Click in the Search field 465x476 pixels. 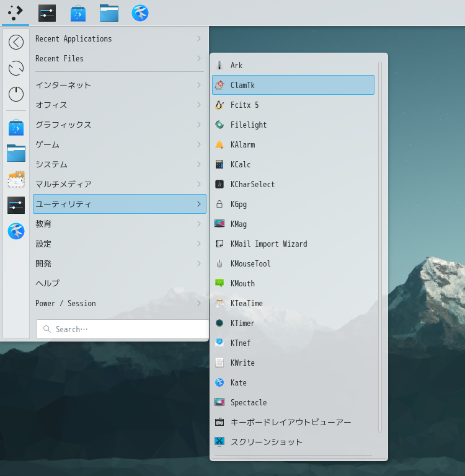point(122,329)
